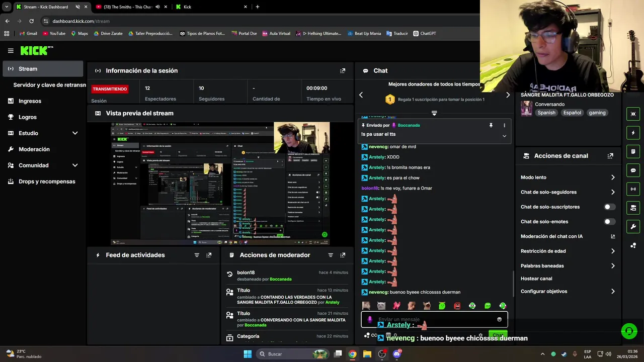Image resolution: width=644 pixels, height=362 pixels.
Task: Open ChatGPT bookmark in bookmarks bar
Action: 424,34
